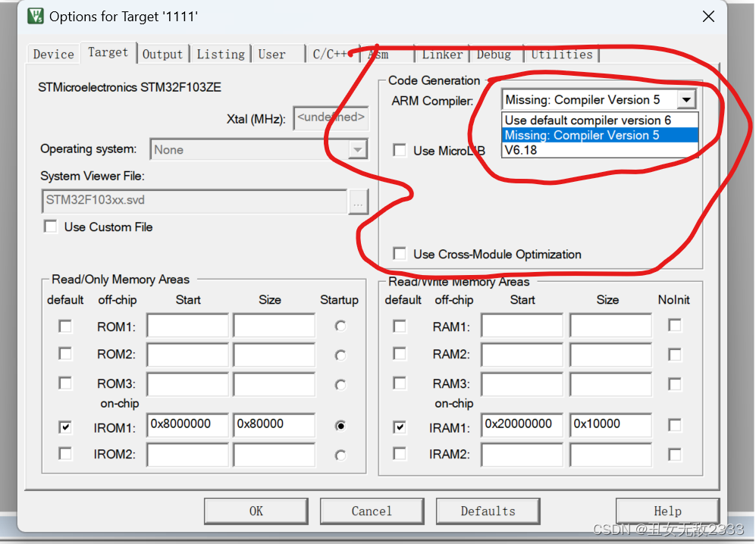Check the ROM2 default checkbox
This screenshot has height=544, width=756.
tap(65, 354)
